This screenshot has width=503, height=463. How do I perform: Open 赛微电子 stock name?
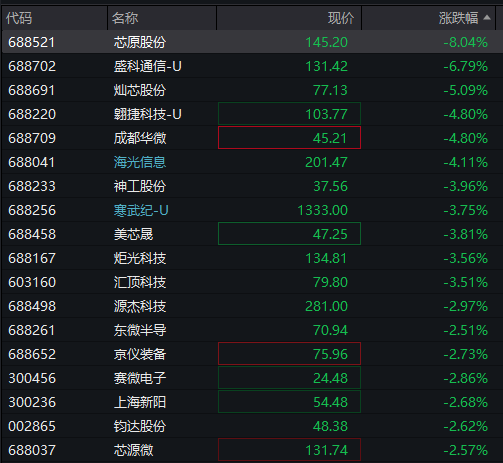click(x=140, y=378)
